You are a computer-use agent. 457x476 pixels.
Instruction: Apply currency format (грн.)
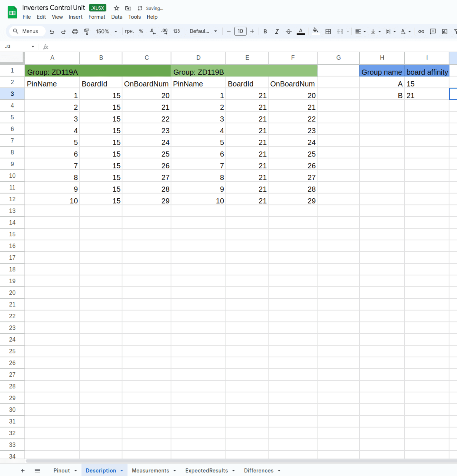point(129,31)
